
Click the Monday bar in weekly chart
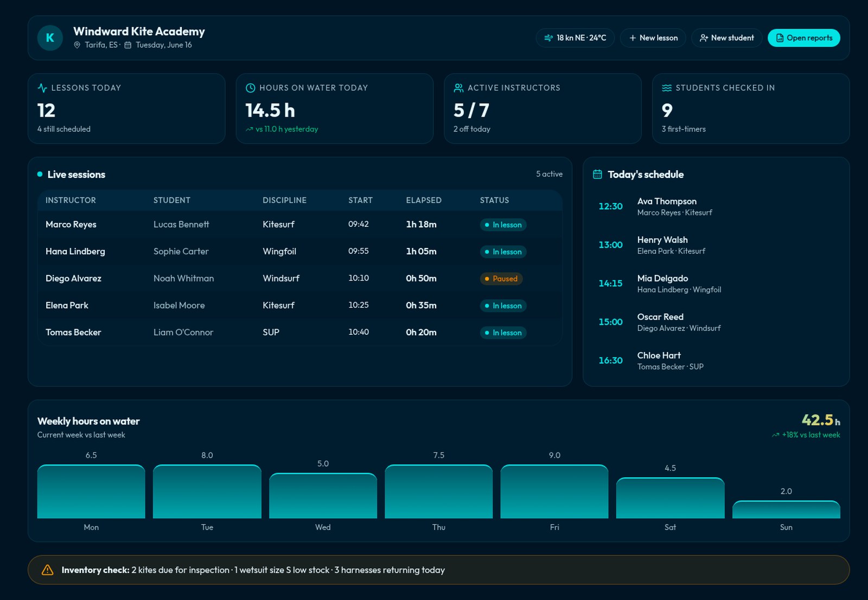tap(91, 492)
